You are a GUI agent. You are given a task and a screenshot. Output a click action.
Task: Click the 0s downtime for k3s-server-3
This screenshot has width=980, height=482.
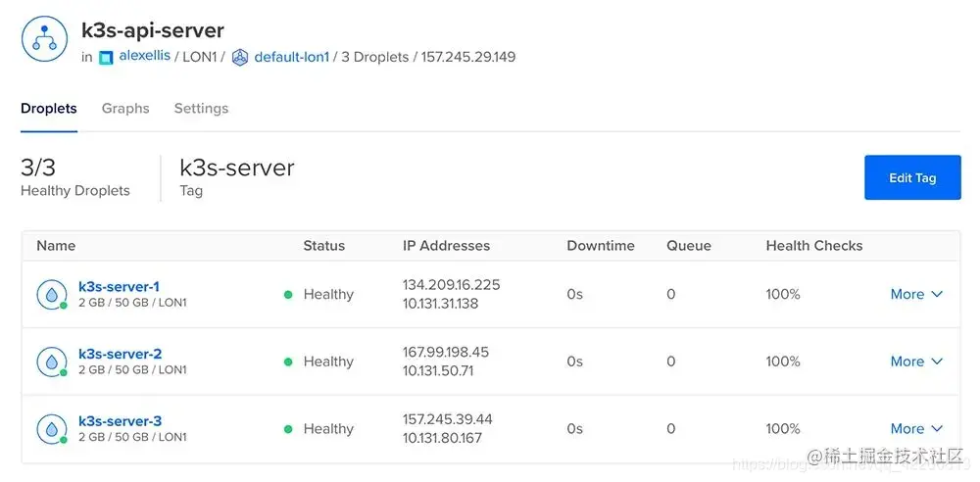tap(575, 429)
